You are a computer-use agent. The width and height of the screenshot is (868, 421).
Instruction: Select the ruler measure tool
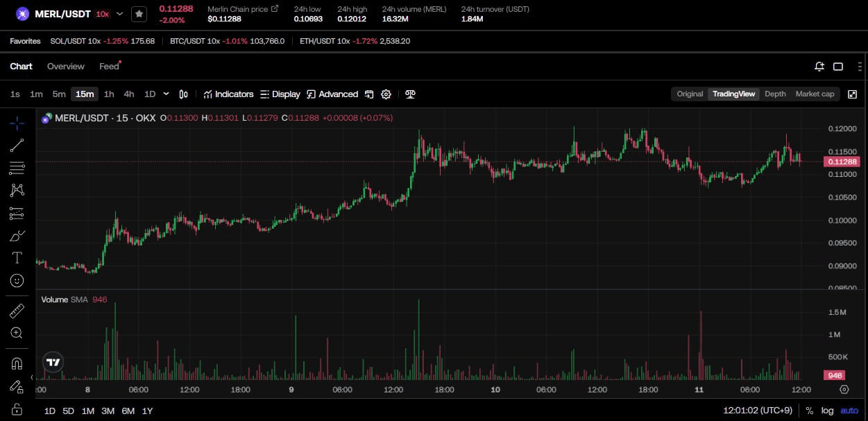17,311
